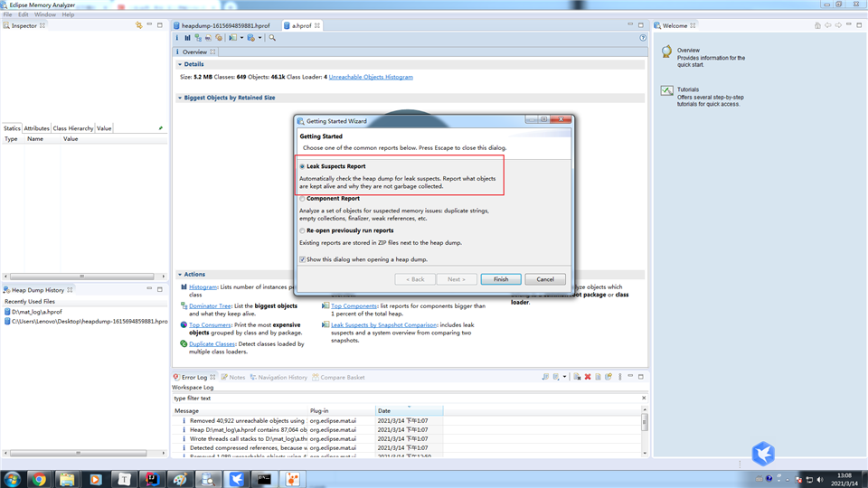Click the thread overview toolbar icon
This screenshot has height=488, width=868.
coord(219,38)
